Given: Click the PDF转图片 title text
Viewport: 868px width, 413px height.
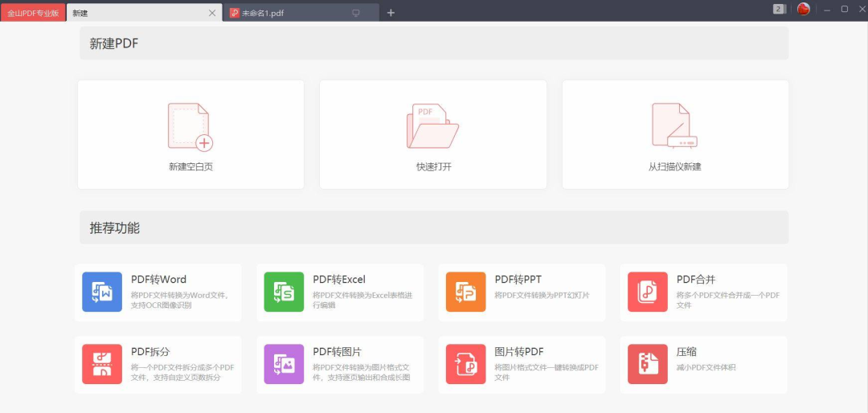Looking at the screenshot, I should coord(337,352).
